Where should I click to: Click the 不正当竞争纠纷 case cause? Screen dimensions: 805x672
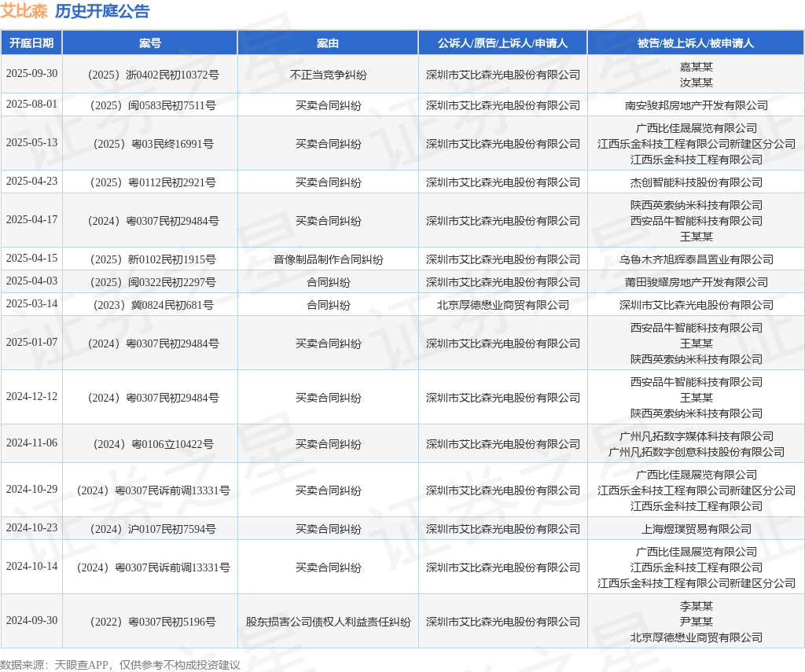(x=328, y=75)
